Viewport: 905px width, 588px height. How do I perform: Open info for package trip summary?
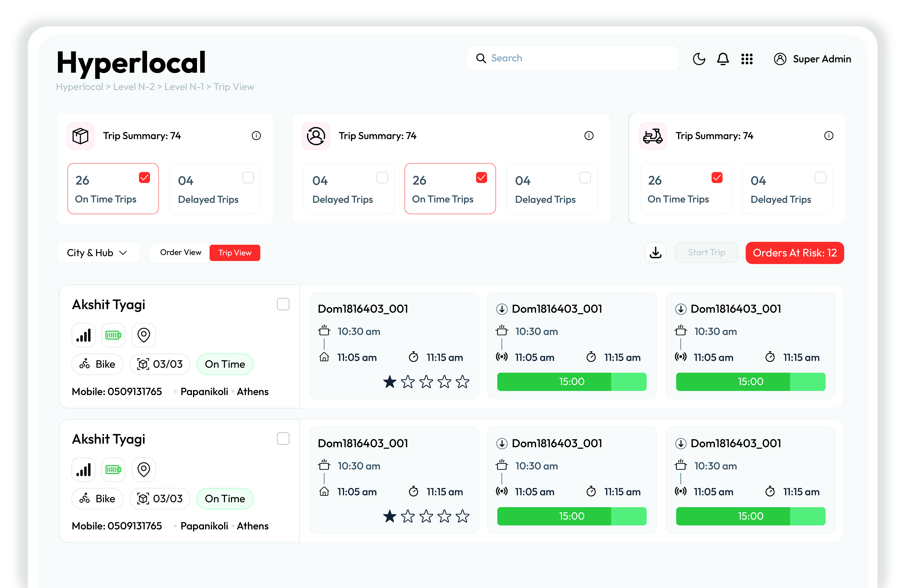tap(256, 135)
